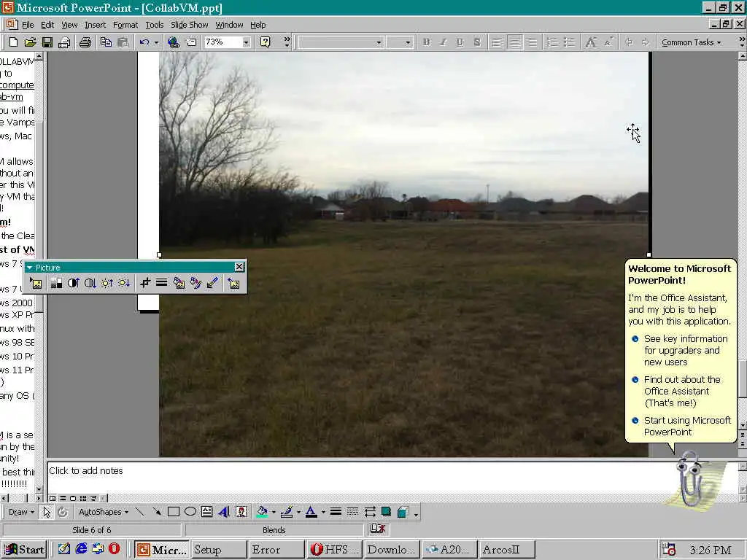Increase picture contrast with More Contrast
This screenshot has width=747, height=560.
pyautogui.click(x=73, y=284)
